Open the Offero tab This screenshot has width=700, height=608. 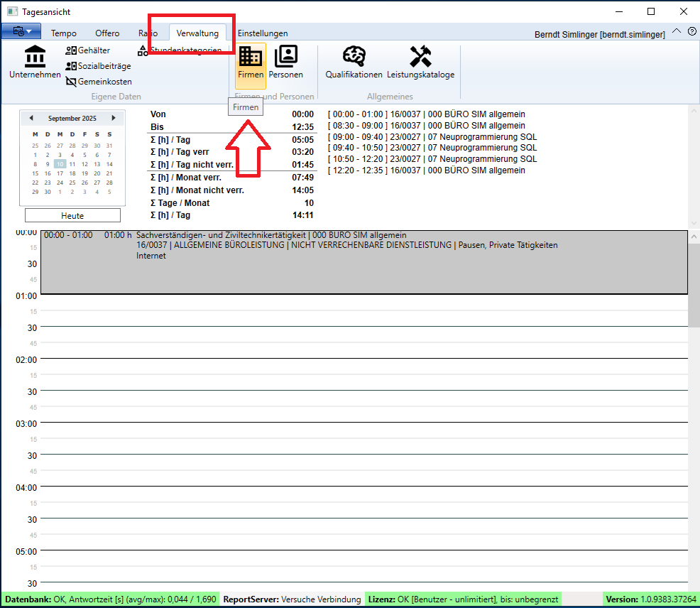pyautogui.click(x=107, y=33)
